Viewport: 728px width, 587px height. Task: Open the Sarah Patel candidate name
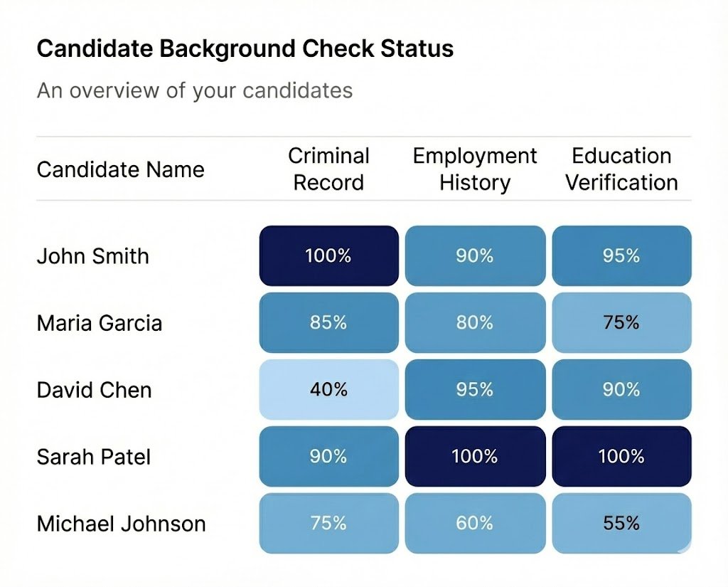point(93,456)
